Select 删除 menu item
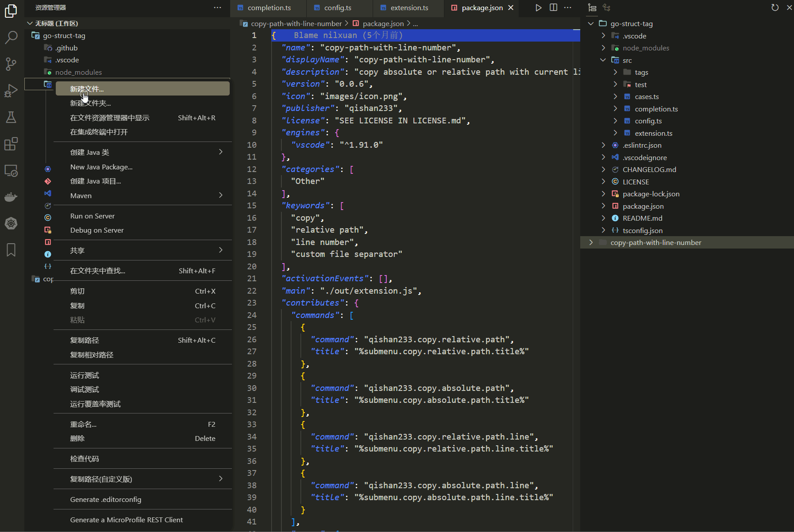Viewport: 794px width, 532px height. pos(143,438)
